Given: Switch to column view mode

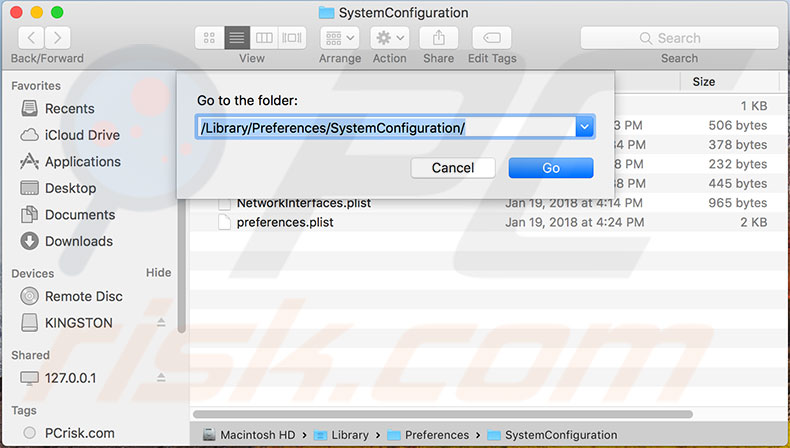Looking at the screenshot, I should (264, 38).
